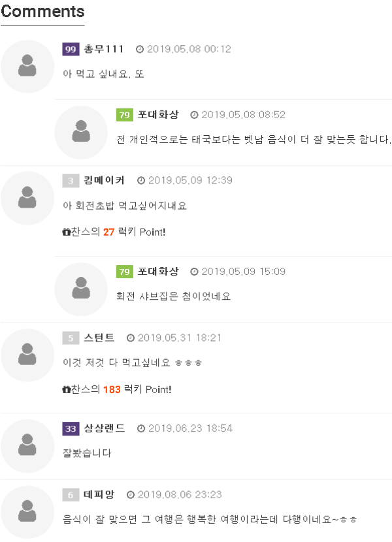Screen dimensions: 392x542
Task: Open 킹메이커's username link
Action: (105, 180)
